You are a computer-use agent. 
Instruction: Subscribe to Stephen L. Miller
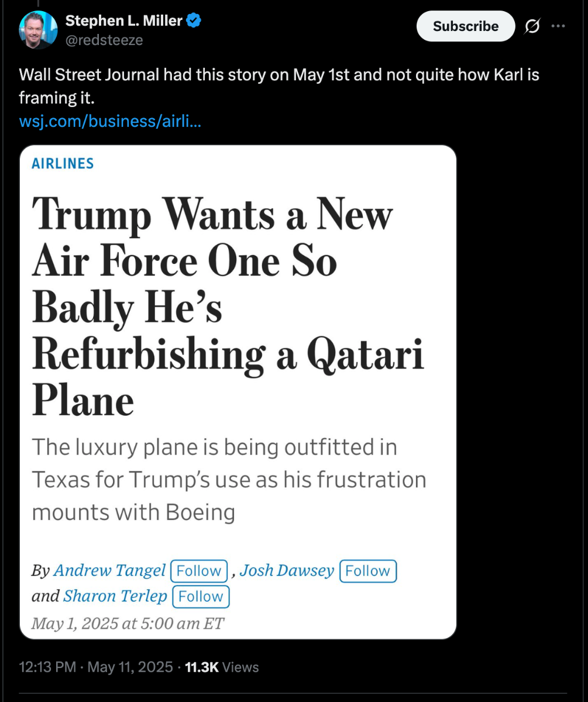coord(466,26)
